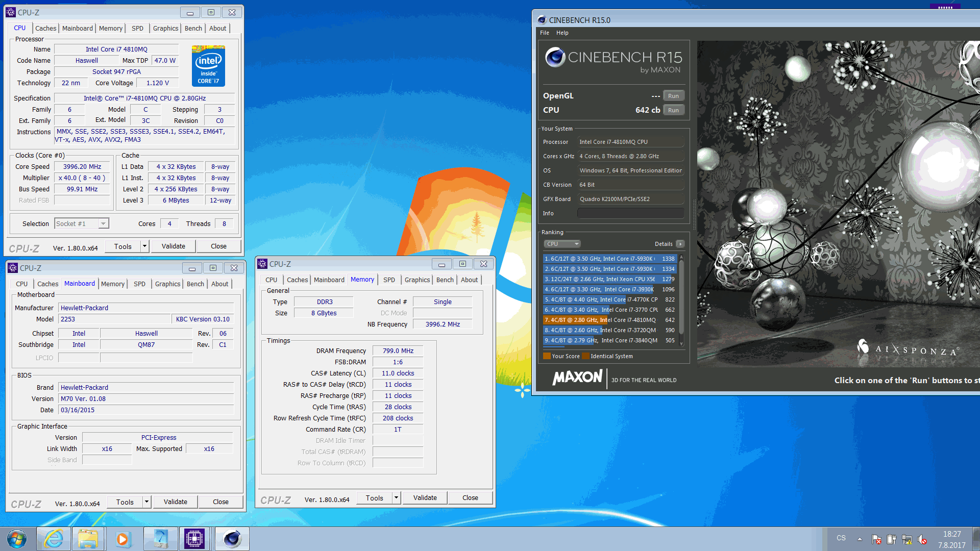The width and height of the screenshot is (980, 551).
Task: Open Bench tab in Memory CPU-Z window
Action: [x=445, y=280]
